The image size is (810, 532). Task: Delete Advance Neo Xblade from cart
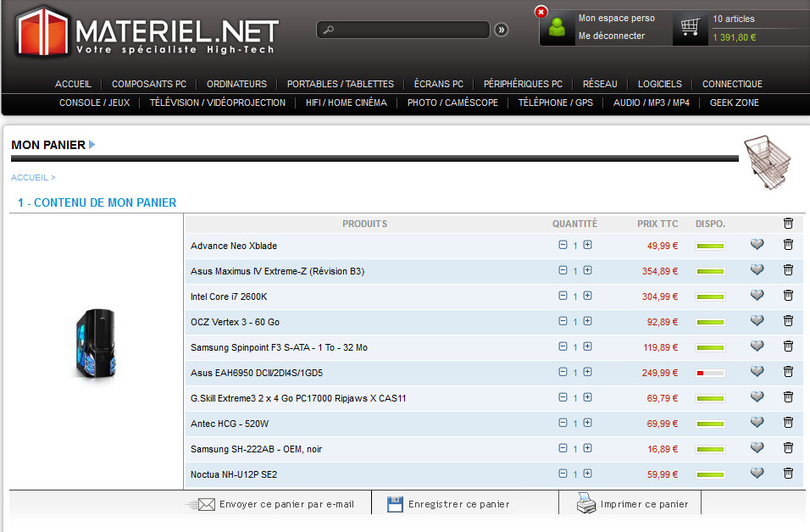[788, 245]
